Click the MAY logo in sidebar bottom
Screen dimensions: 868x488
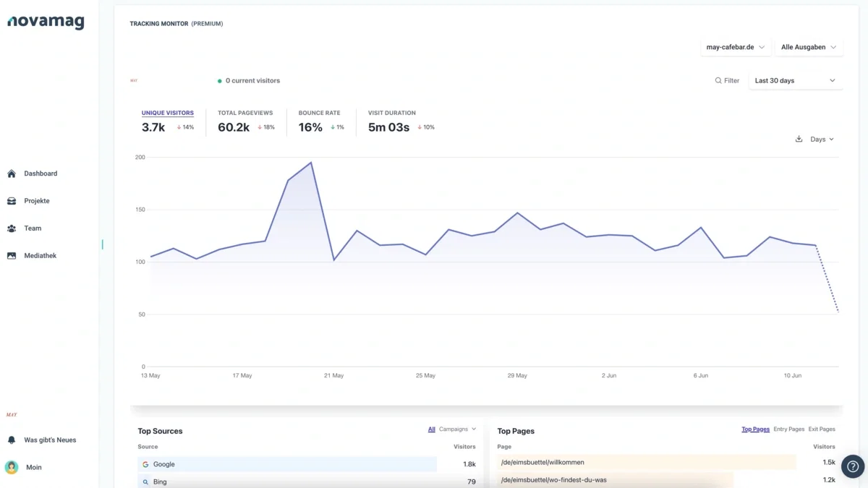tap(12, 415)
